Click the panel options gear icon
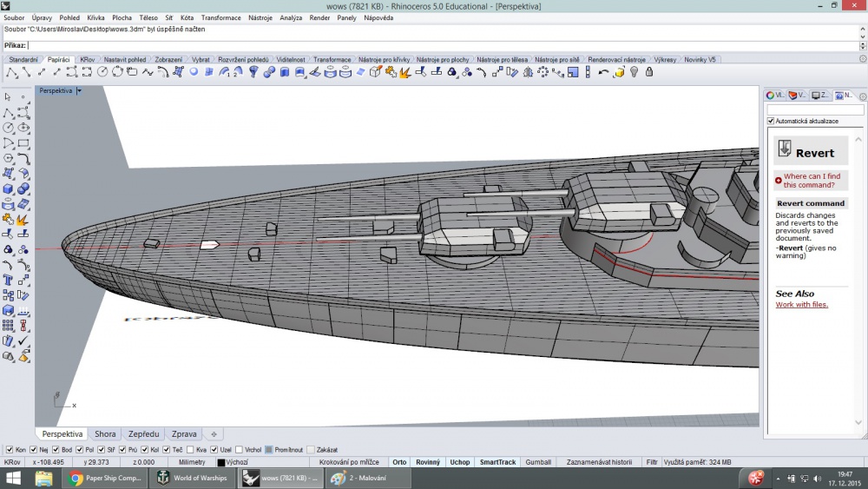Screen dimensions: 868x489 click(x=863, y=96)
